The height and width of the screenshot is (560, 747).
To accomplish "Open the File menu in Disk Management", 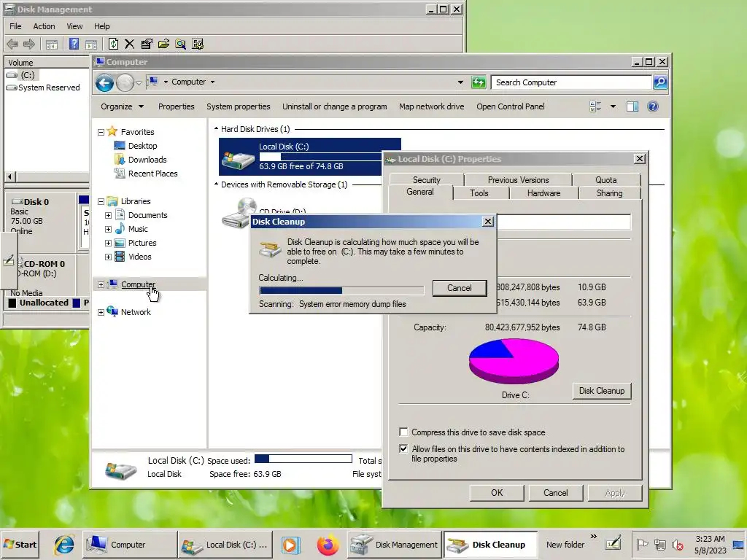I will pos(15,26).
